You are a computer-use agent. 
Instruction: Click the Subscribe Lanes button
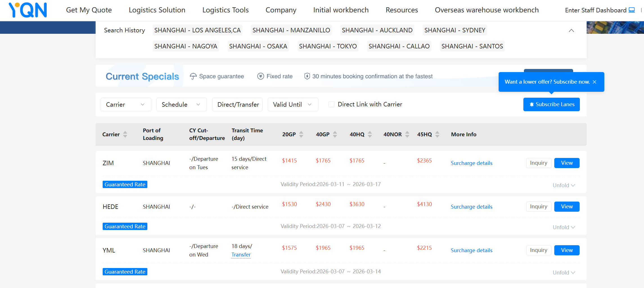click(551, 104)
